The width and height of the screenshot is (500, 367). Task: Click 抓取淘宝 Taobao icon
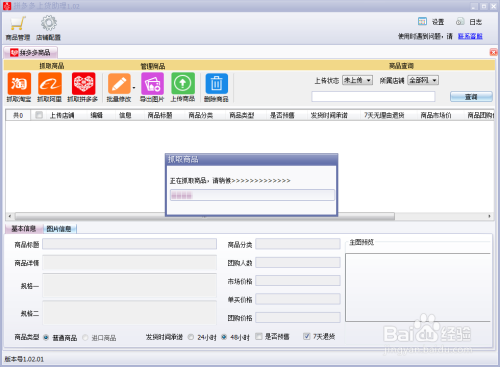pyautogui.click(x=19, y=83)
